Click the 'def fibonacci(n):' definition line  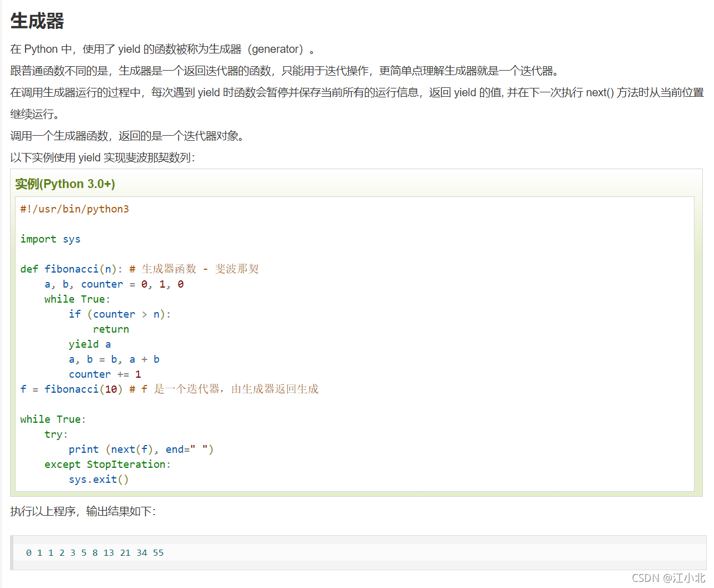click(x=140, y=269)
